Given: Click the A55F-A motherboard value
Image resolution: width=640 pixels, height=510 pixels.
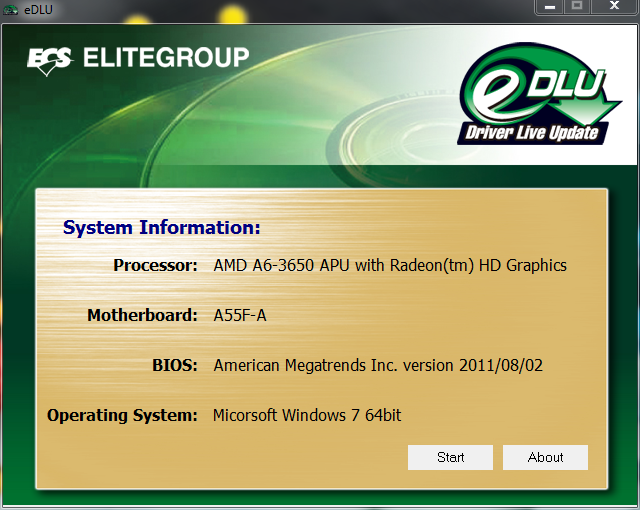Looking at the screenshot, I should pyautogui.click(x=240, y=316).
